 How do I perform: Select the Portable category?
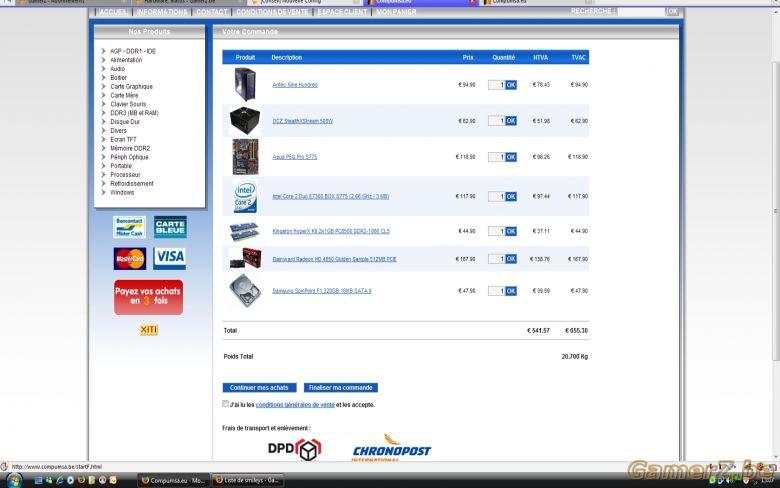pos(121,166)
